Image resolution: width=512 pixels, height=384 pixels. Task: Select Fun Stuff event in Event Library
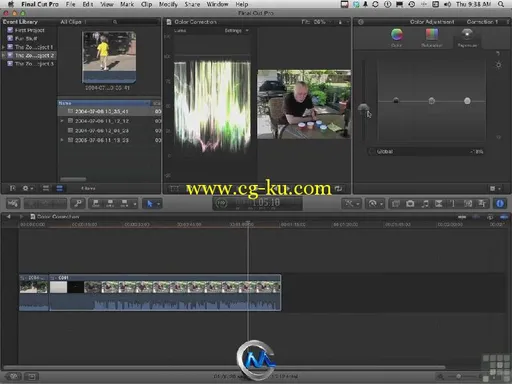(26, 39)
